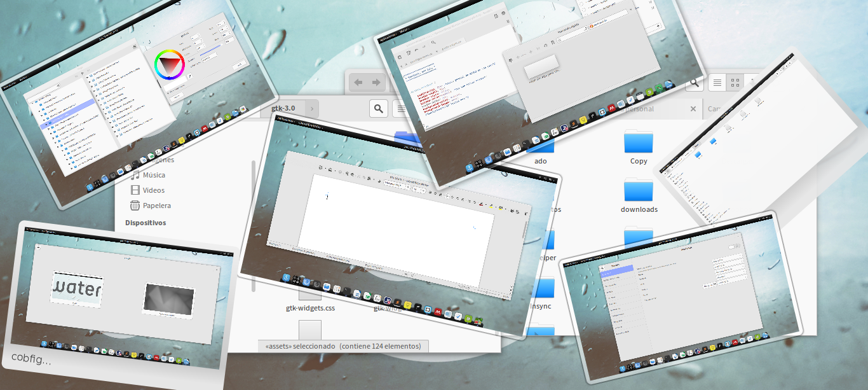Open the water logo thumbnail
The image size is (868, 390).
[77, 289]
